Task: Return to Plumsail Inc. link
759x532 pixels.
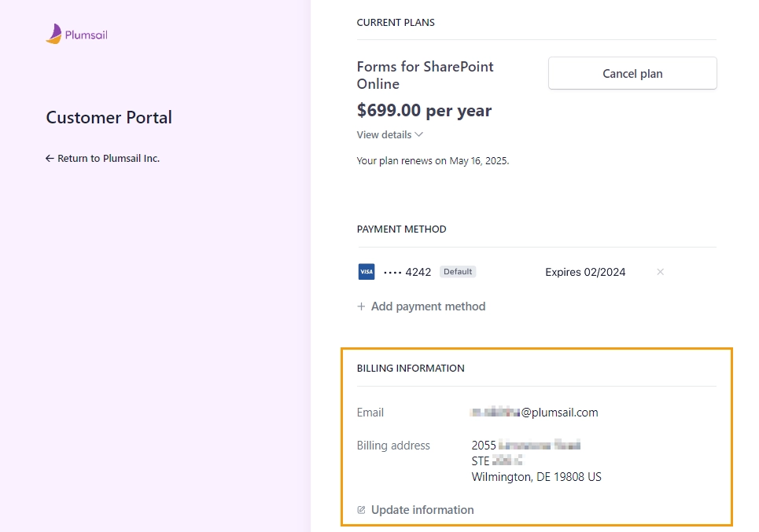Action: 102,158
